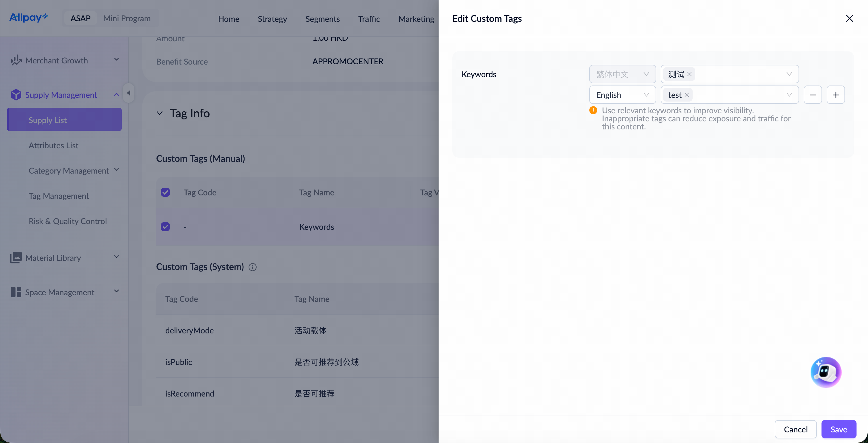Screen dimensions: 868x443
Task: Open Tag Management in the sidebar
Action: pyautogui.click(x=59, y=196)
